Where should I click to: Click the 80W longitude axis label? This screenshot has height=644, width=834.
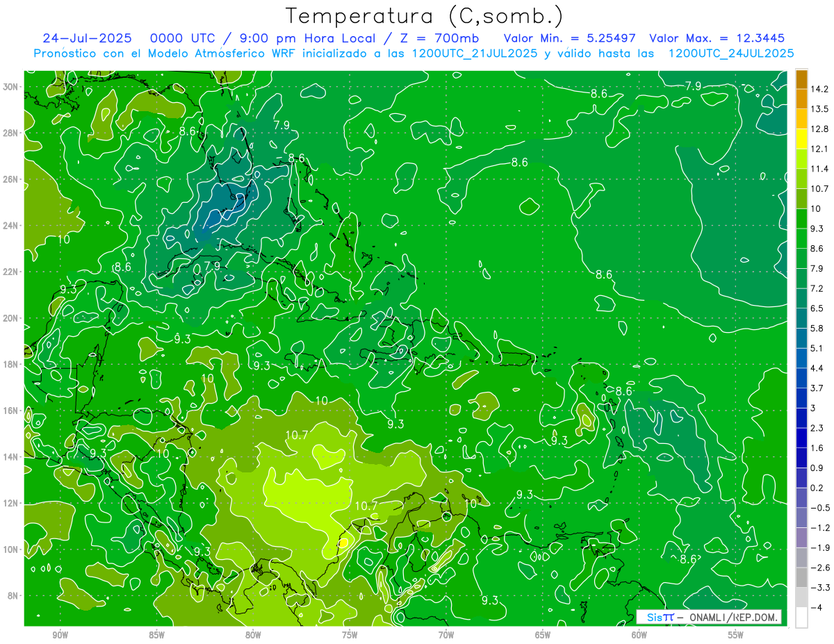pos(253,635)
